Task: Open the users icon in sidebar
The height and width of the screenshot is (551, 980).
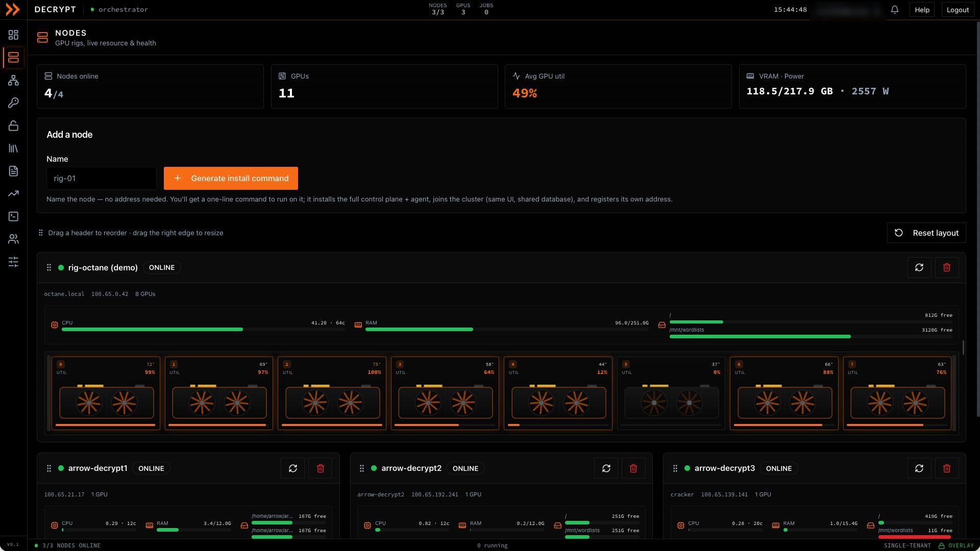Action: (13, 239)
